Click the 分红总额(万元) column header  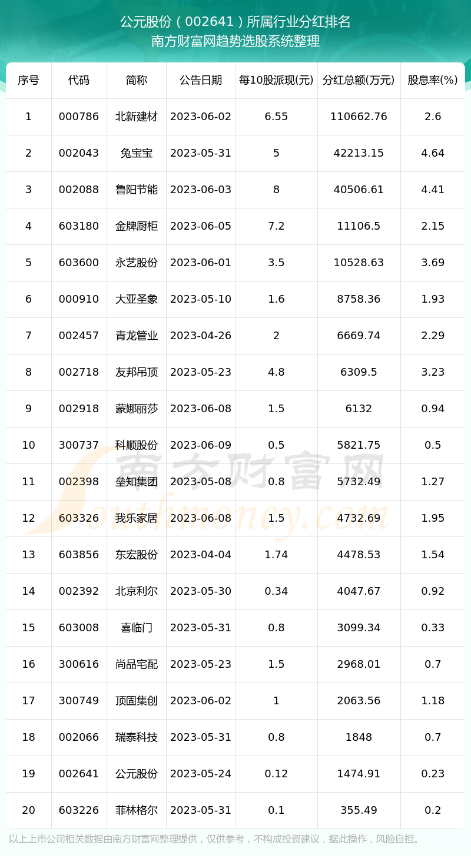coord(359,80)
